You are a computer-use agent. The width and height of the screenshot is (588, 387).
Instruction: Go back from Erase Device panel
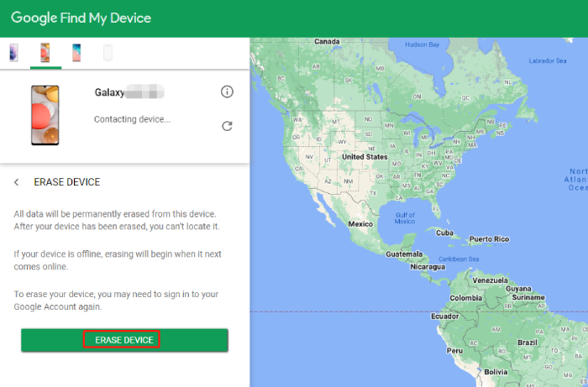point(16,182)
